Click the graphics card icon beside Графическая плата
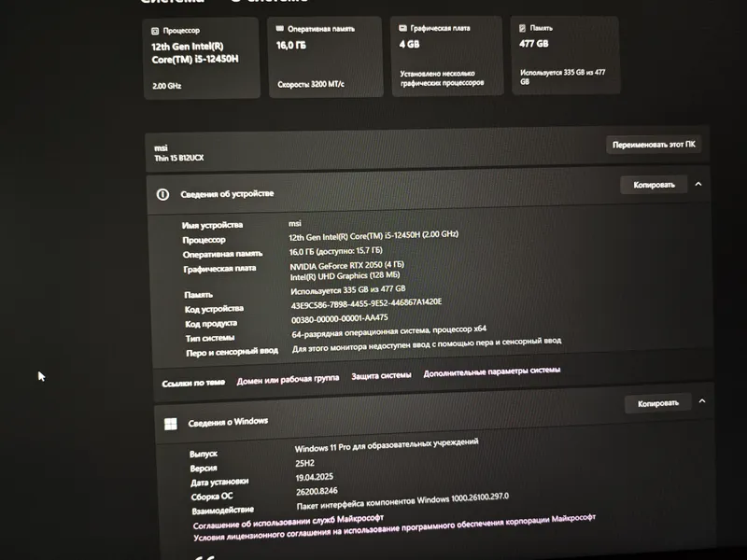Viewport: 747px width, 560px height. pos(402,28)
